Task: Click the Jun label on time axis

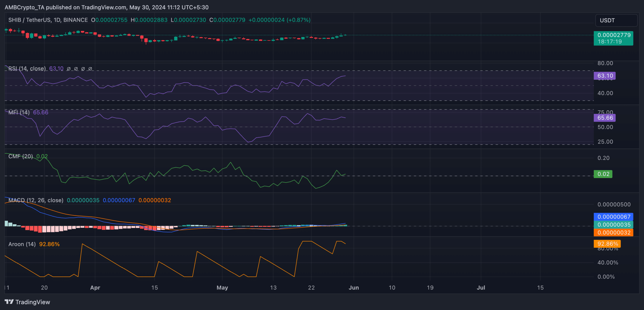Action: point(354,288)
